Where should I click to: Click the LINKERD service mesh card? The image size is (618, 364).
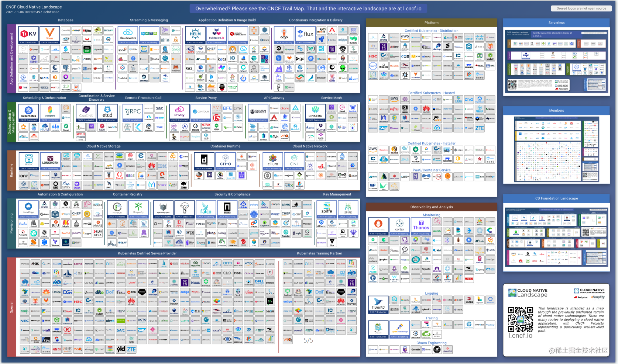point(316,113)
